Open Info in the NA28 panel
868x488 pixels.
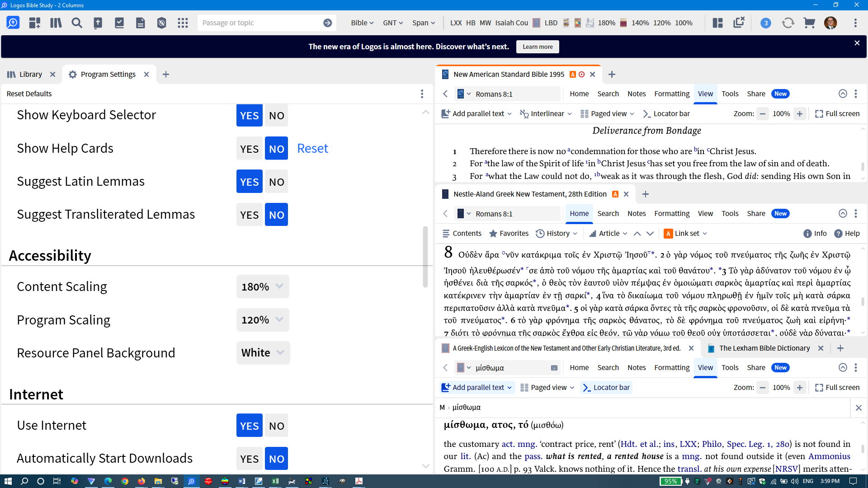click(x=815, y=234)
